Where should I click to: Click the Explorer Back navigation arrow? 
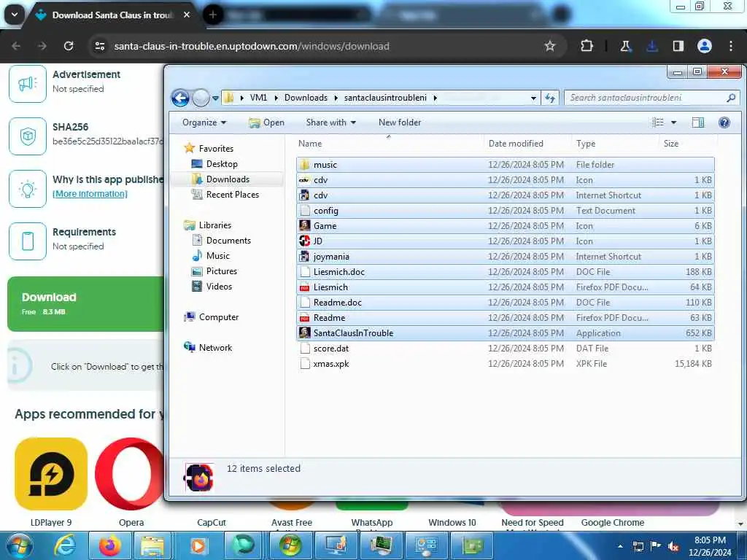pyautogui.click(x=180, y=98)
